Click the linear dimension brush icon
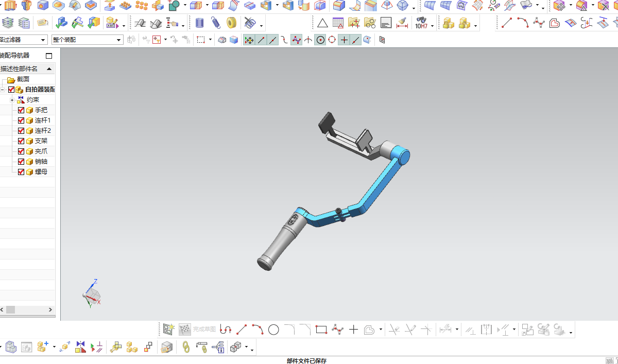Viewport: 618px width, 364px height. tap(403, 23)
